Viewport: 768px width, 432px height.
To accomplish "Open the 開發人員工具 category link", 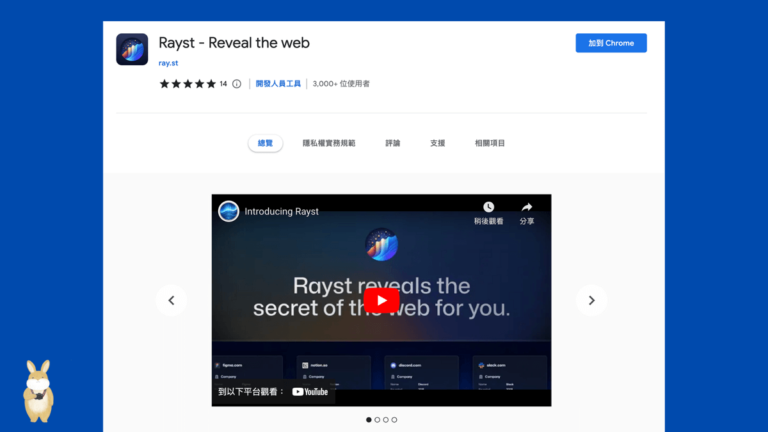I will tap(278, 84).
